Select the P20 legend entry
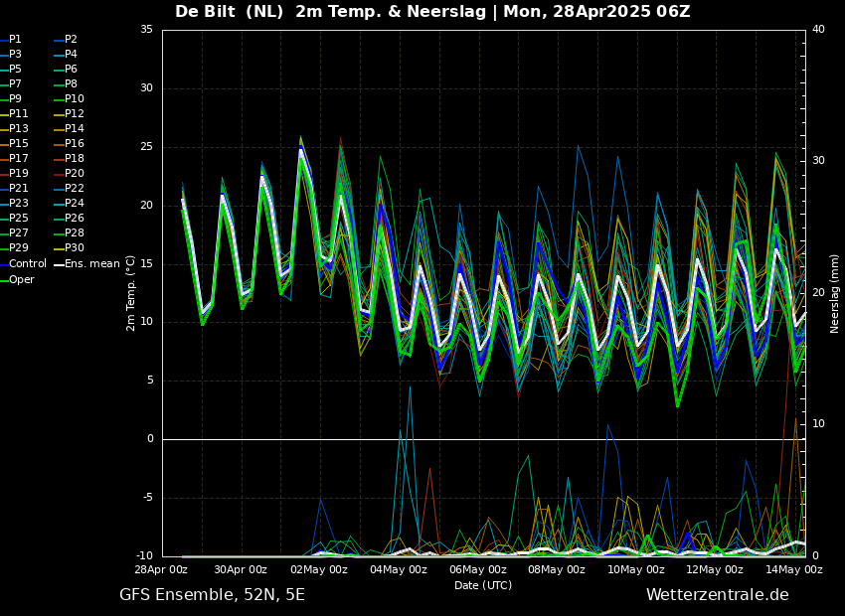Image resolution: width=845 pixels, height=616 pixels. tap(74, 174)
